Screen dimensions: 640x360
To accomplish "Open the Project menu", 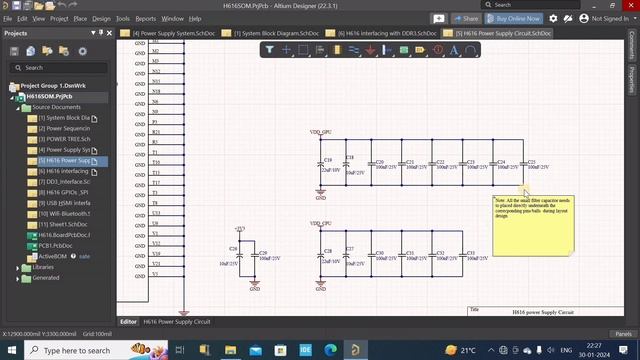I will coord(59,19).
